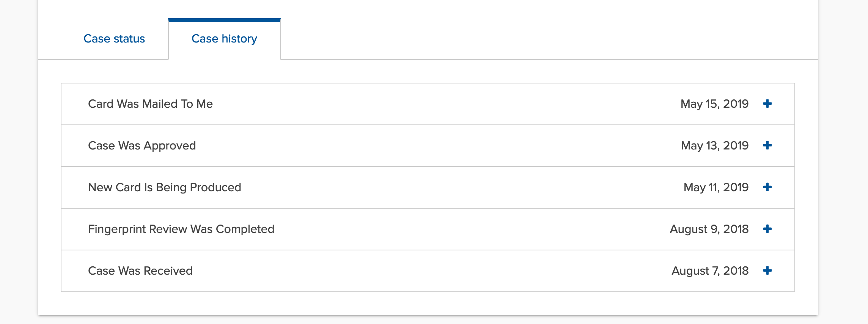Click the August 7, 2018 date

point(710,271)
